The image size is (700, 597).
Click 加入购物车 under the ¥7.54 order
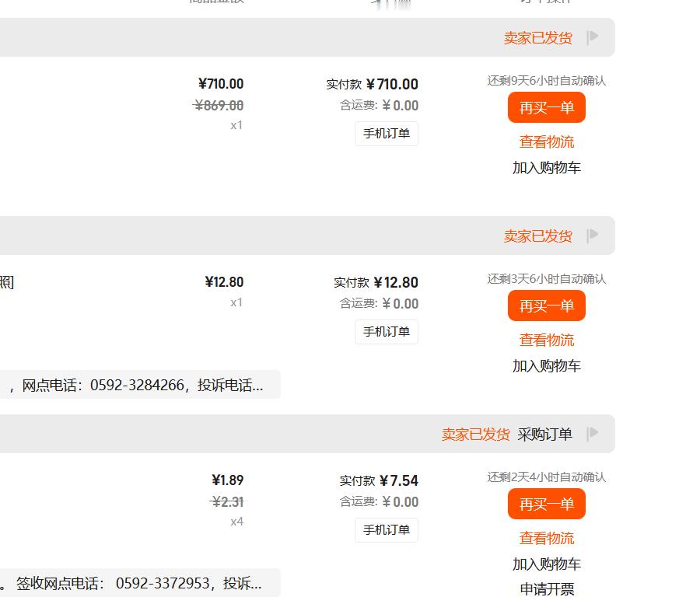[547, 564]
